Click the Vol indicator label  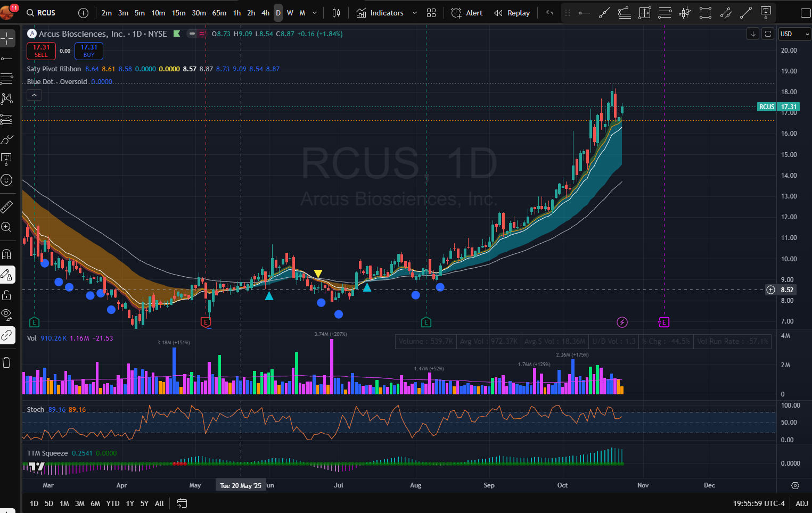click(32, 338)
